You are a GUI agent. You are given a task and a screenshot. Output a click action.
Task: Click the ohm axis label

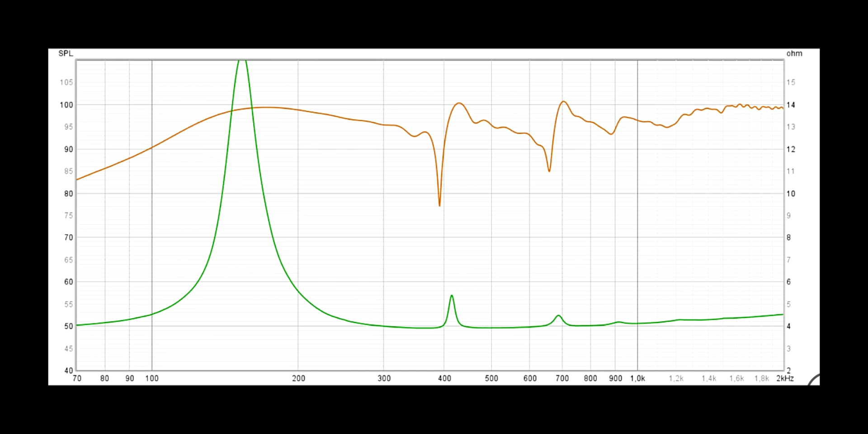coord(794,53)
